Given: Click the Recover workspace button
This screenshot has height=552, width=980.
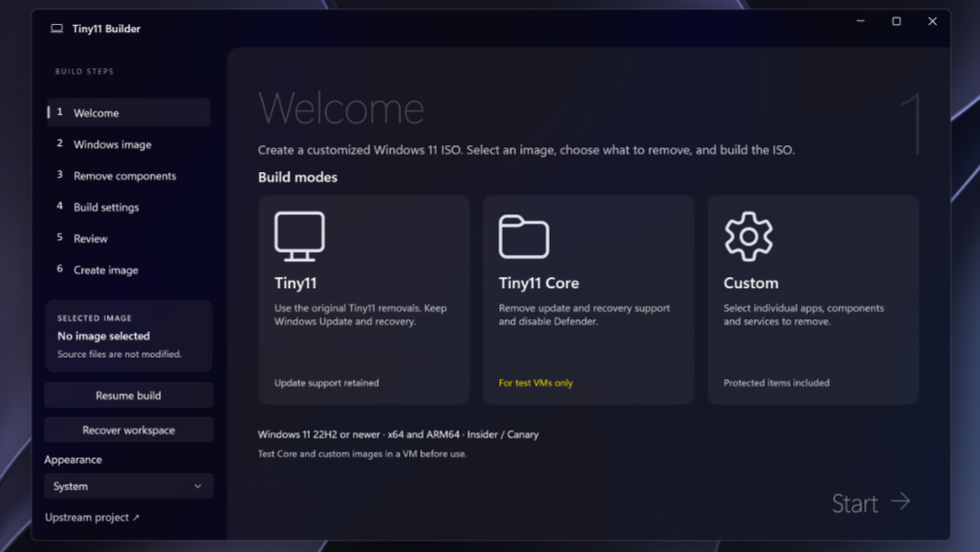Looking at the screenshot, I should pos(128,430).
